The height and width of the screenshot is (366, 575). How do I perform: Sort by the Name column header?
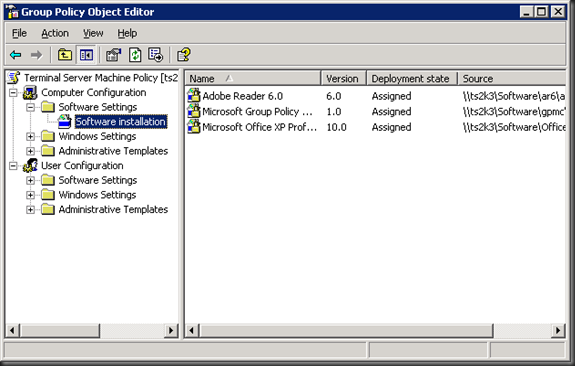click(253, 78)
